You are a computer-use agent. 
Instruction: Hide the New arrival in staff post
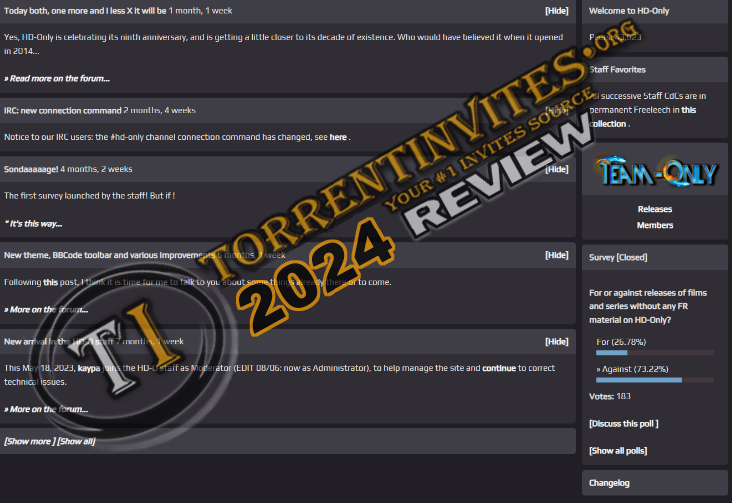pyautogui.click(x=556, y=341)
